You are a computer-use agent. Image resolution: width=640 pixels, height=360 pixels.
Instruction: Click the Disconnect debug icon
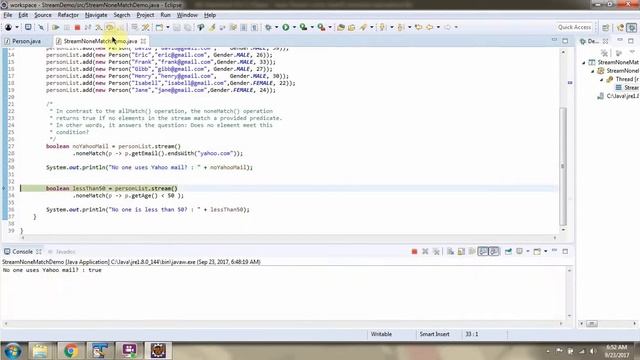point(88,27)
